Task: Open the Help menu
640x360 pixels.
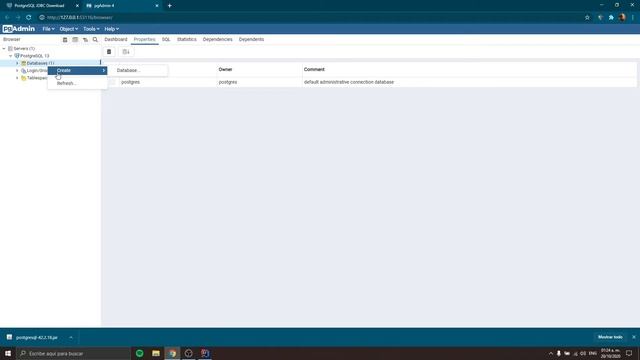Action: point(111,29)
